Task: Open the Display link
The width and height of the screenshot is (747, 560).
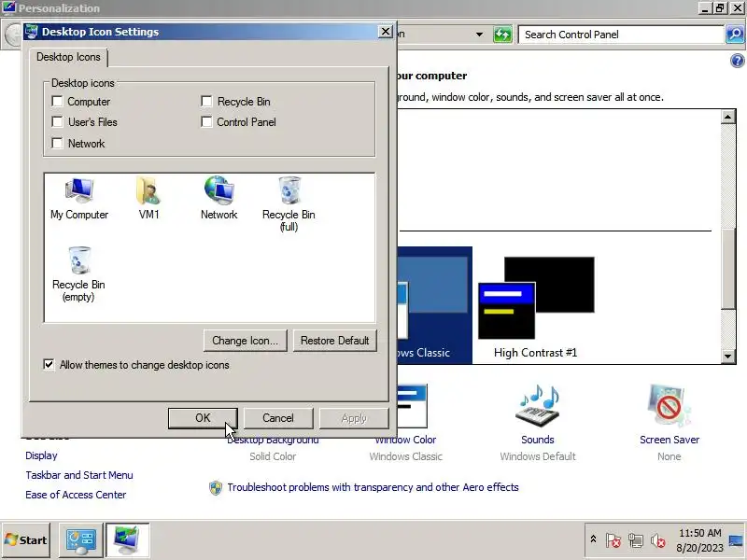Action: coord(41,455)
